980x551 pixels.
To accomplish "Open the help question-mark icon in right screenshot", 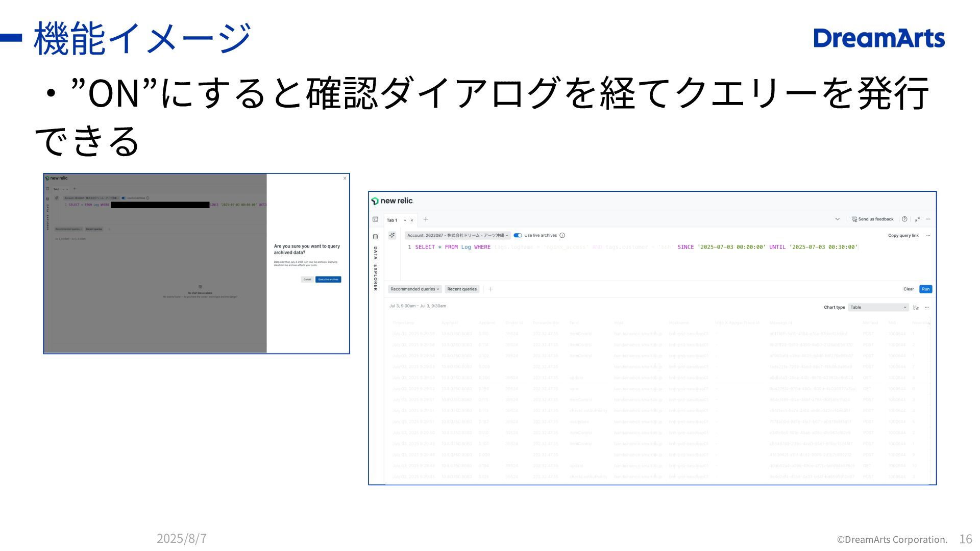I will click(x=904, y=219).
